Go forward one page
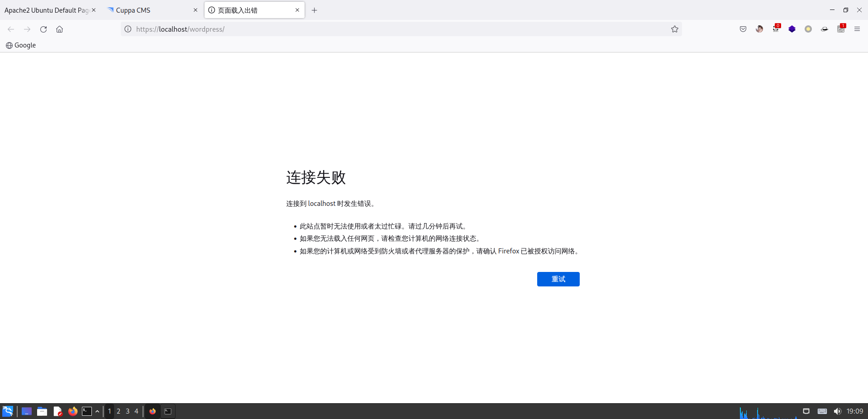Viewport: 868px width, 419px height. coord(27,29)
